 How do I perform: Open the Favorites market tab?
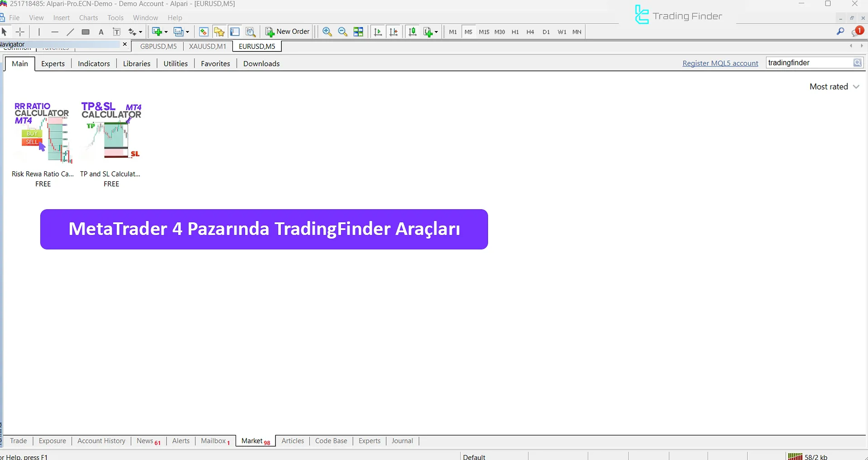click(x=215, y=64)
